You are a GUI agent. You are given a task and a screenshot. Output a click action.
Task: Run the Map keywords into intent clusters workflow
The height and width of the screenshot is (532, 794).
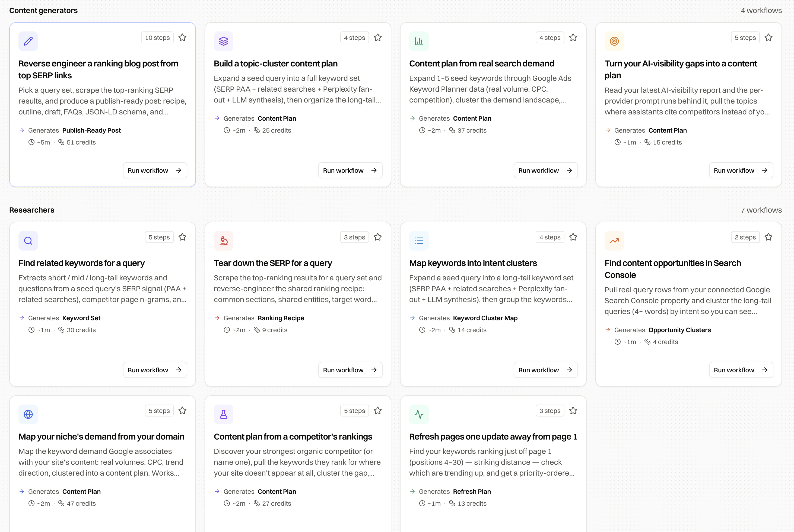click(545, 370)
